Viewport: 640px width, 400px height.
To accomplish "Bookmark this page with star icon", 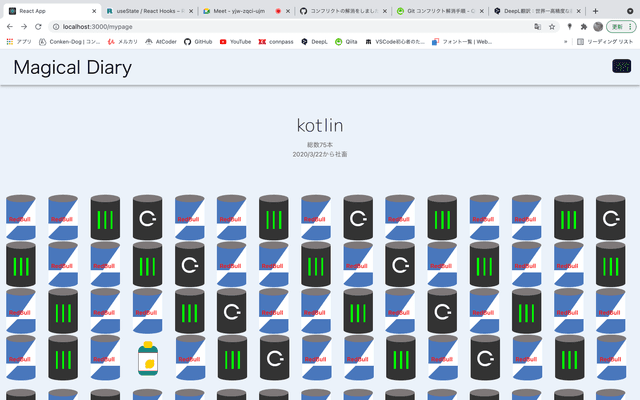I will (552, 27).
